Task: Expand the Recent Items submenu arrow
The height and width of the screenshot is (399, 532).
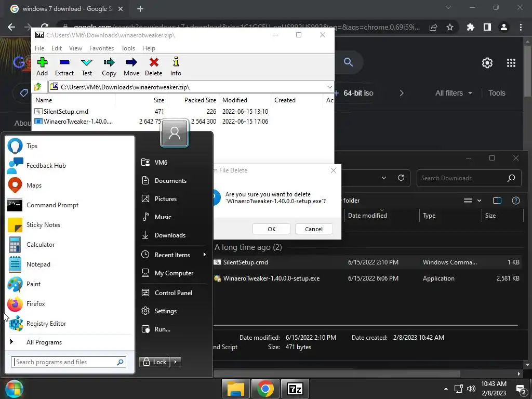Action: pyautogui.click(x=204, y=255)
